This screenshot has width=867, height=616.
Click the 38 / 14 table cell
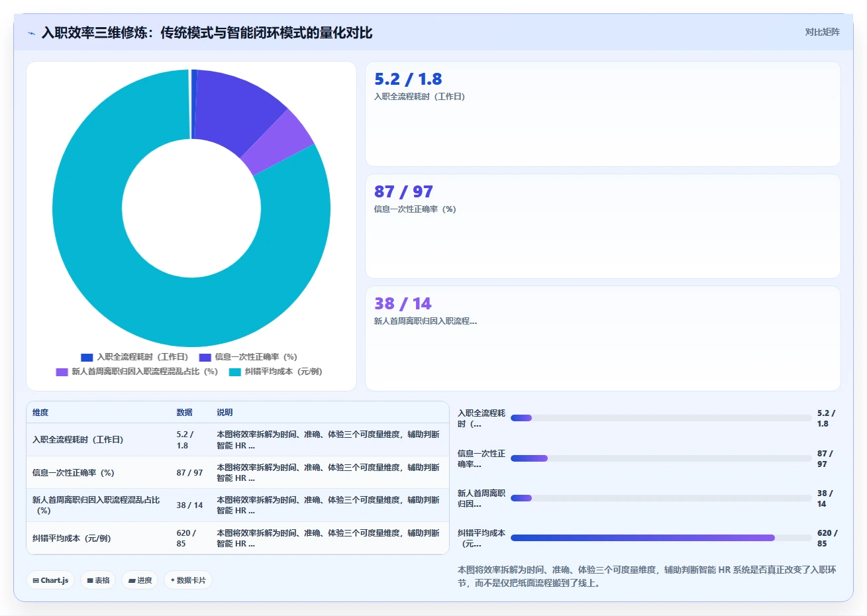pyautogui.click(x=189, y=505)
